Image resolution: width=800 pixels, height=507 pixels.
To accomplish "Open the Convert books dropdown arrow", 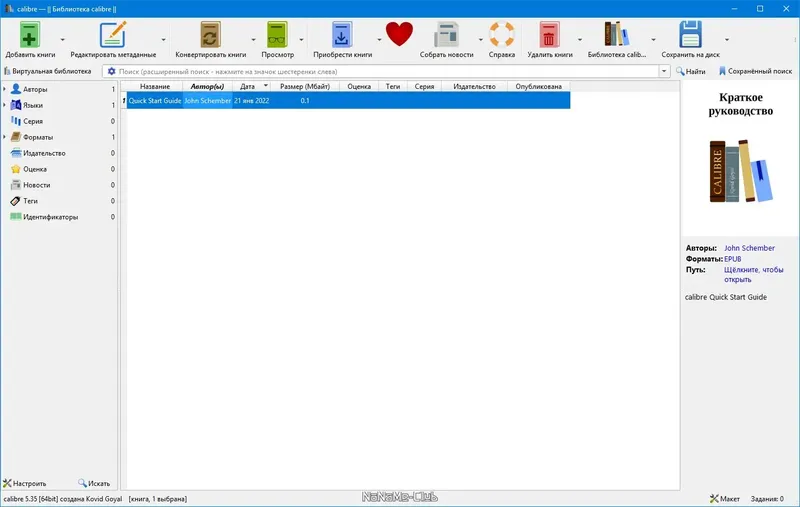I will click(x=253, y=40).
